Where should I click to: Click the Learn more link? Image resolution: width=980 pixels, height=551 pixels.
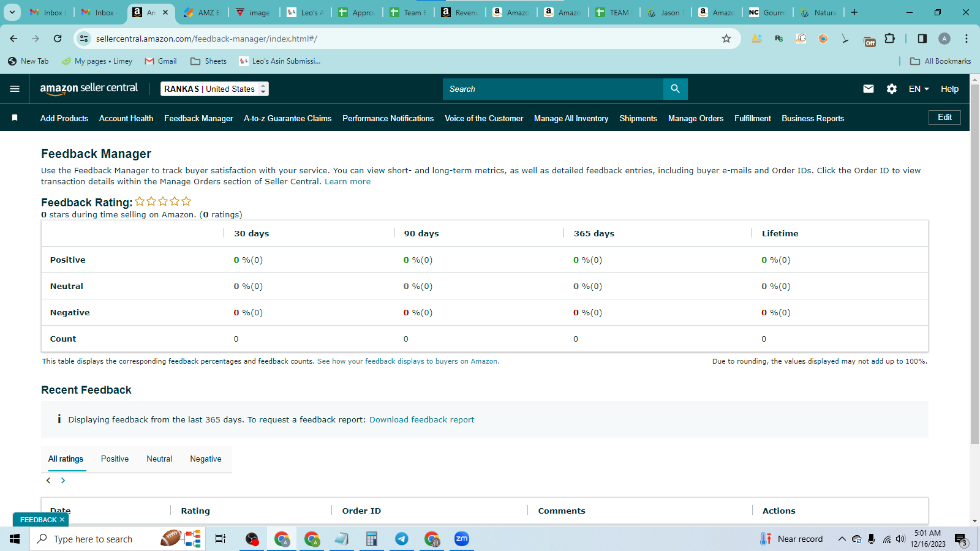click(x=347, y=181)
